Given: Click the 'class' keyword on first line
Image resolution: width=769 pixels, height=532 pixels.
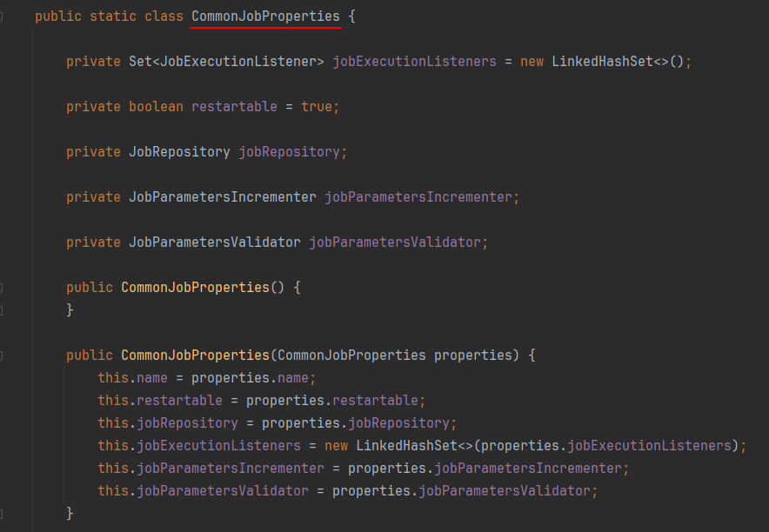Looking at the screenshot, I should [164, 17].
